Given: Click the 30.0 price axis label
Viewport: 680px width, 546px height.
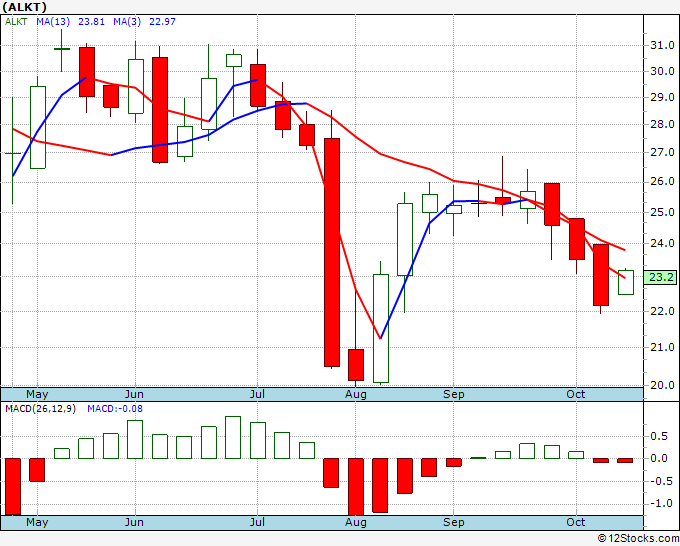Looking at the screenshot, I should [662, 71].
